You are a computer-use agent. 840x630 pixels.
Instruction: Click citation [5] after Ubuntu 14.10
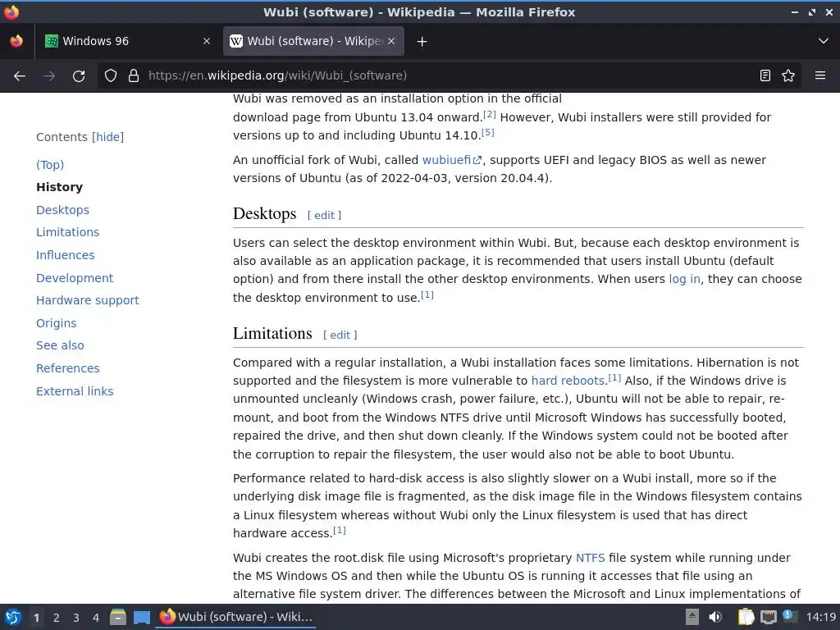click(x=487, y=132)
